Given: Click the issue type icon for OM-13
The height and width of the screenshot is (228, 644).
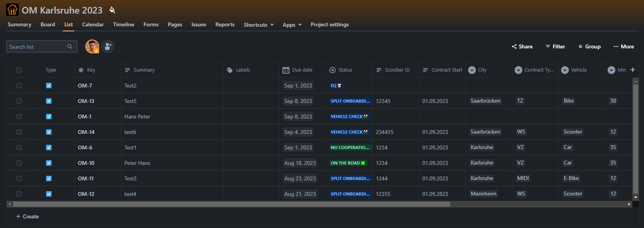Looking at the screenshot, I should click(x=49, y=101).
